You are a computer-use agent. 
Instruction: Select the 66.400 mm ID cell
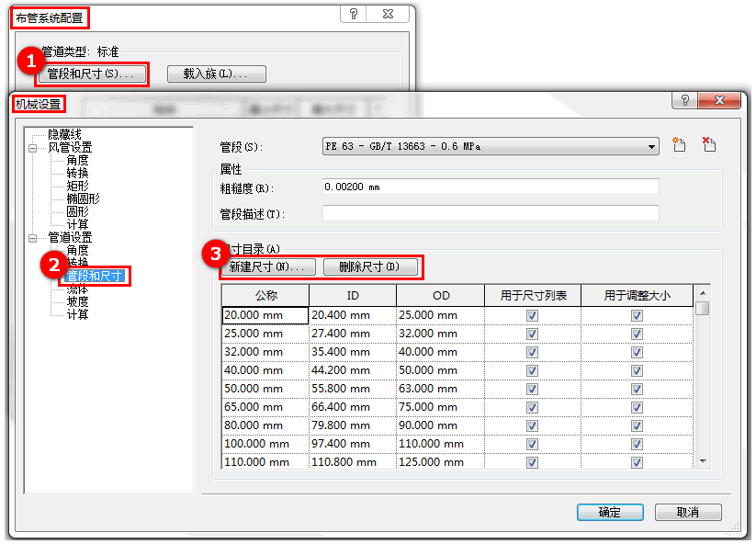pyautogui.click(x=353, y=407)
